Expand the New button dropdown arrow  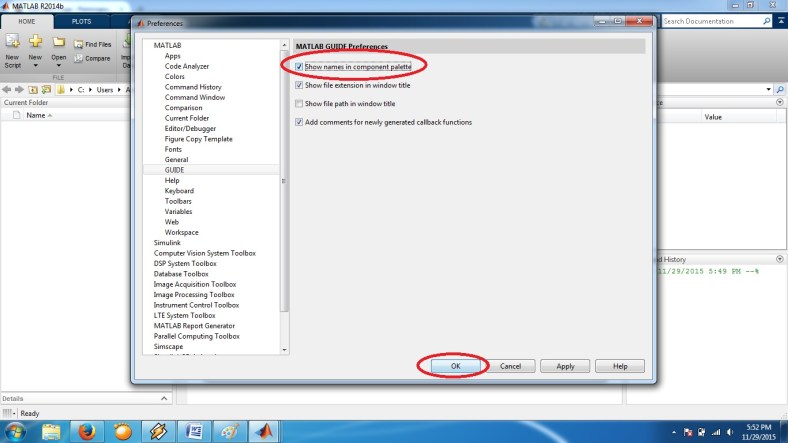pos(36,66)
